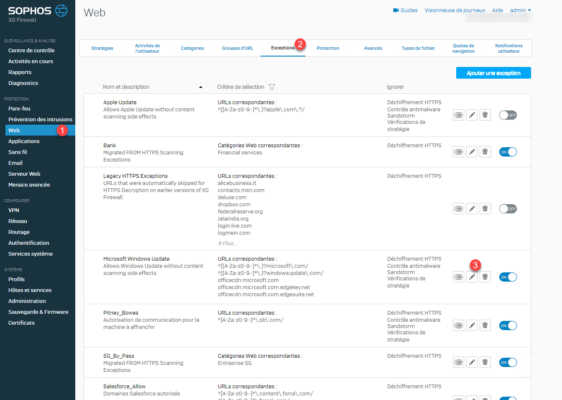
Task: Open the admin dropdown menu
Action: (x=520, y=10)
